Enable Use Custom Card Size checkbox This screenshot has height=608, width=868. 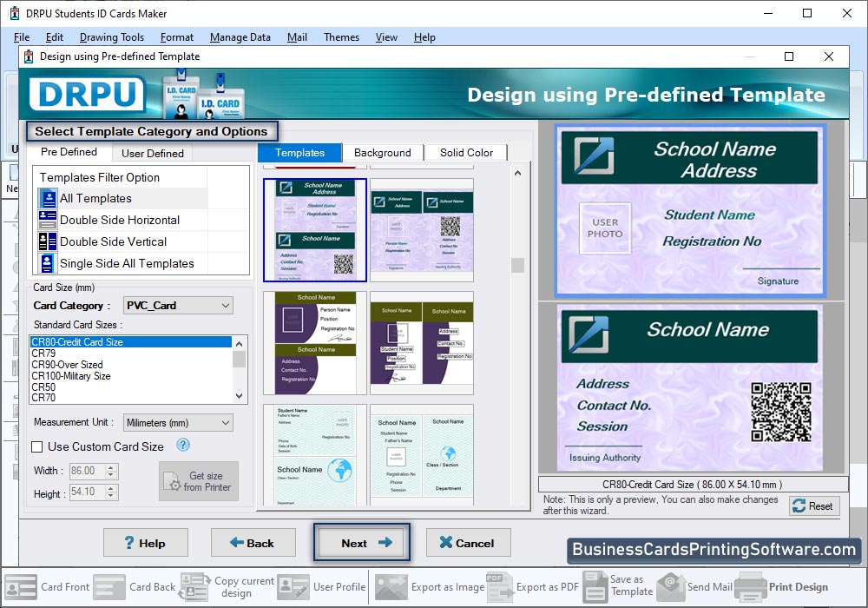pyautogui.click(x=37, y=446)
